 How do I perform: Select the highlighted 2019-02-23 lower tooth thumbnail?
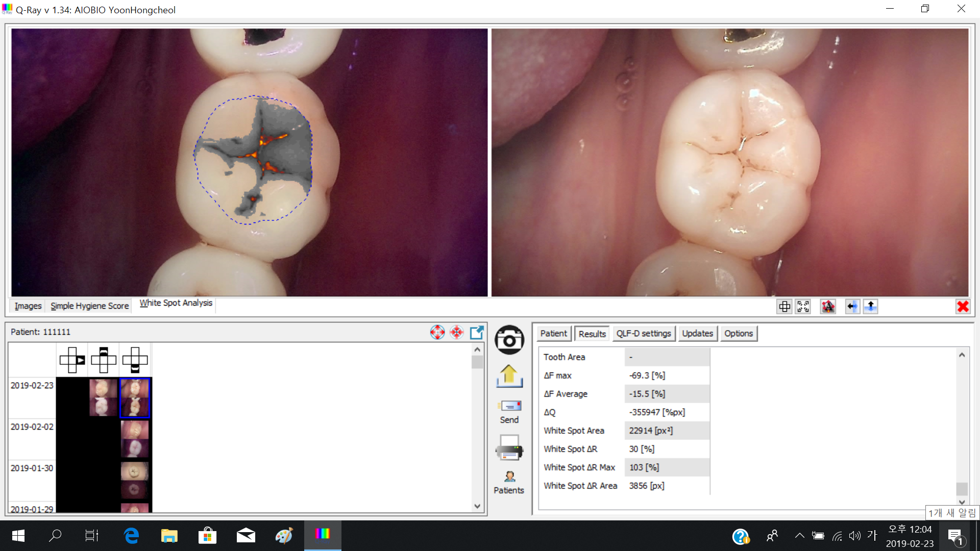[x=135, y=398]
